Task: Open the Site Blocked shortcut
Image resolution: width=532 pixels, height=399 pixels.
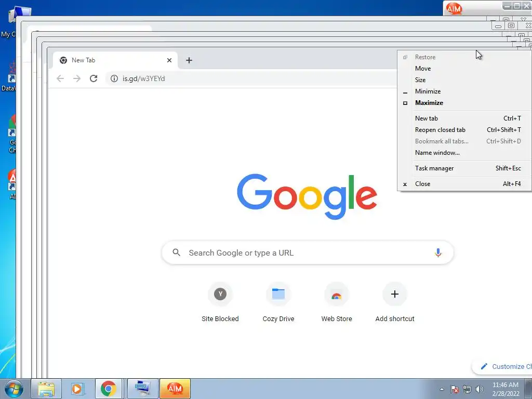Action: click(220, 302)
